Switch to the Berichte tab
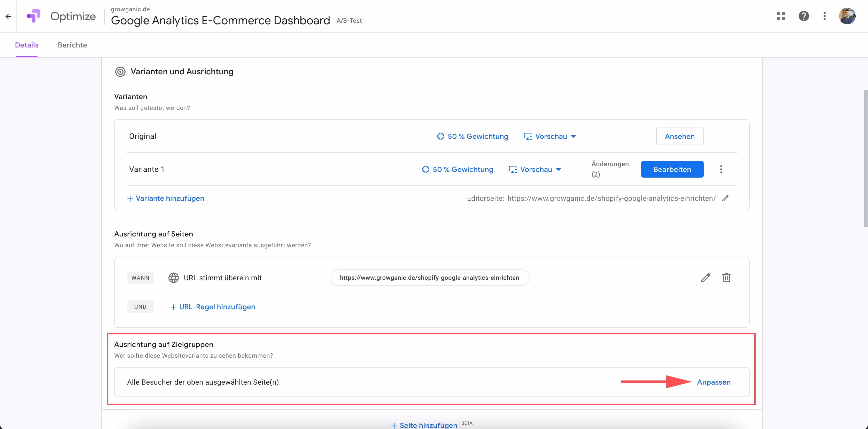Screen dimensions: 868x429 click(x=72, y=45)
